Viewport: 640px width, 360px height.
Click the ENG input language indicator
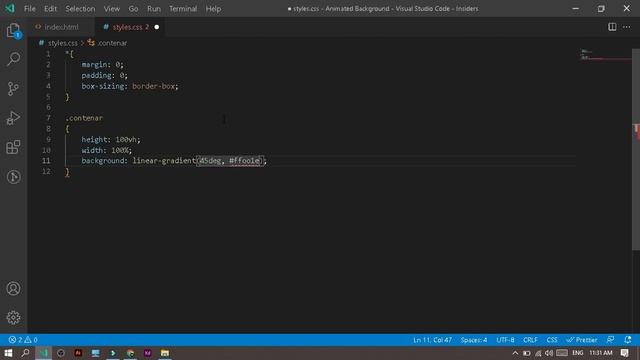point(578,353)
